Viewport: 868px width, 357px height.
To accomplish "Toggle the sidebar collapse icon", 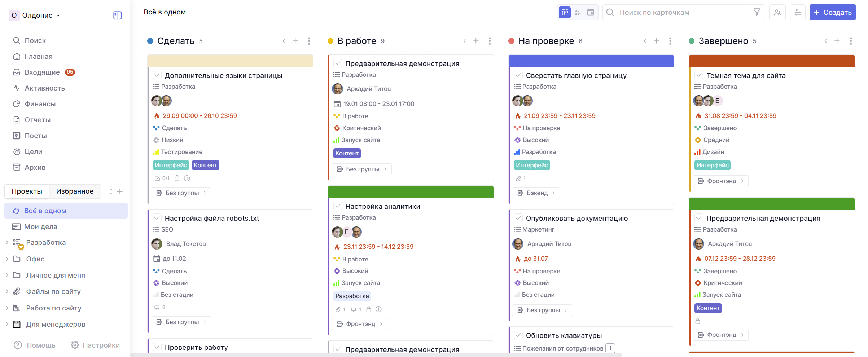I will pos(117,15).
